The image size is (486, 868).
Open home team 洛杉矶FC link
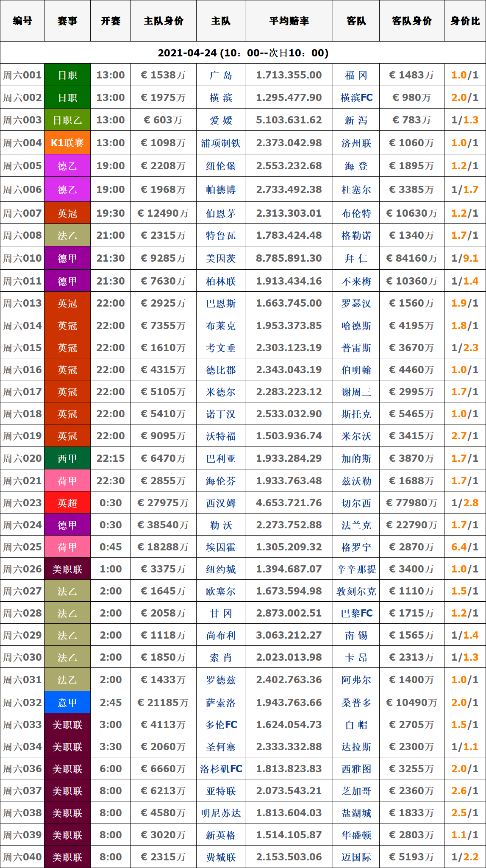[x=221, y=769]
